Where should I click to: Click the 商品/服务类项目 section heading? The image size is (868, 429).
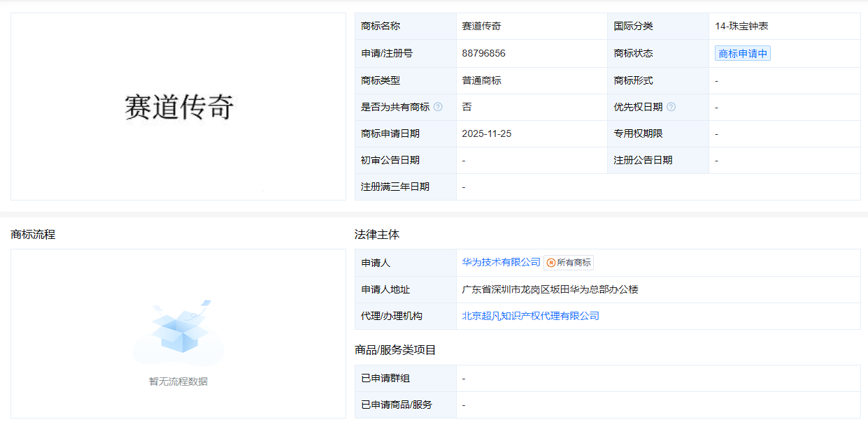click(x=395, y=349)
